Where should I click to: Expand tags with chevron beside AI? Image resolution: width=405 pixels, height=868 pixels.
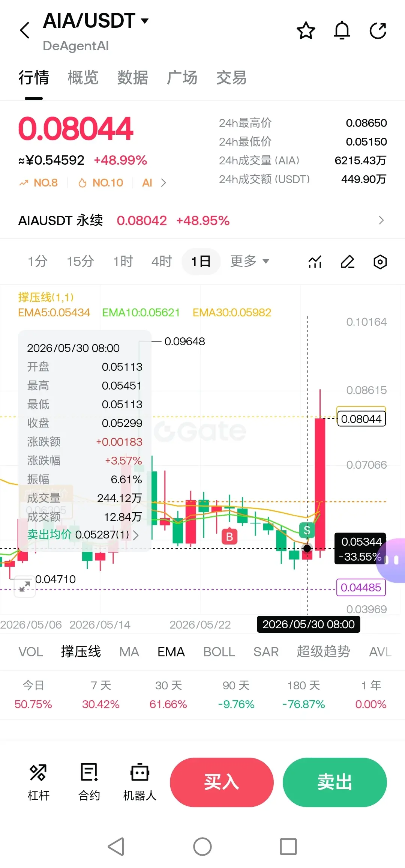[x=163, y=183]
